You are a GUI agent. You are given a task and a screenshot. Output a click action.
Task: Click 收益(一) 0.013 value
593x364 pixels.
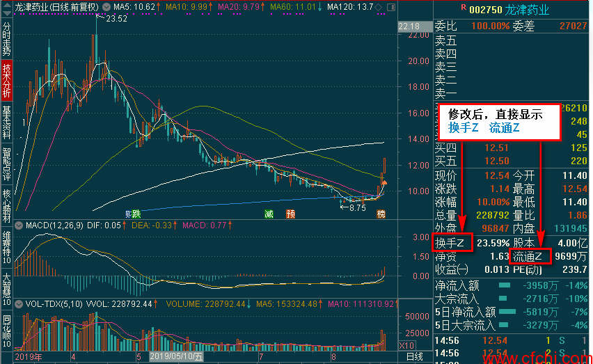tap(497, 269)
